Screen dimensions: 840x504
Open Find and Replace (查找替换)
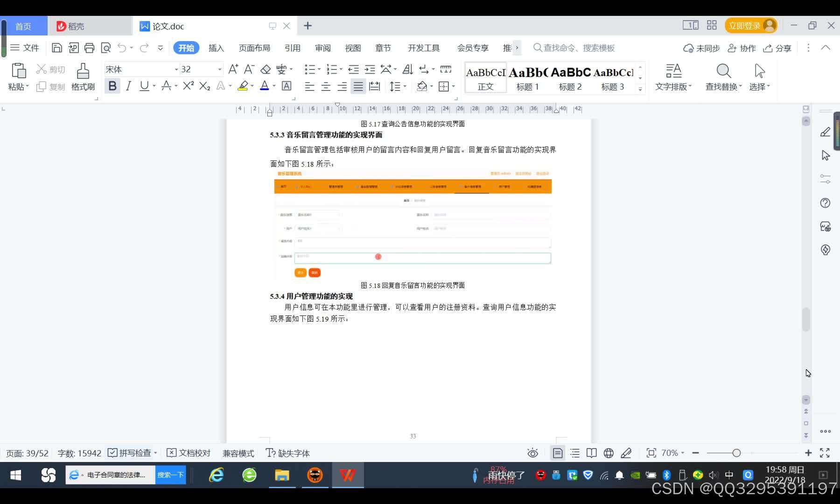pyautogui.click(x=723, y=77)
